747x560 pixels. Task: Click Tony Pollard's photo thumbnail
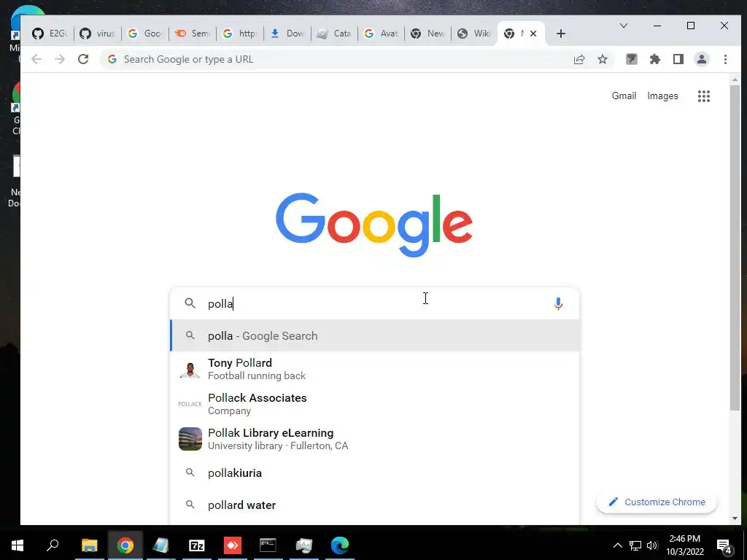click(190, 370)
